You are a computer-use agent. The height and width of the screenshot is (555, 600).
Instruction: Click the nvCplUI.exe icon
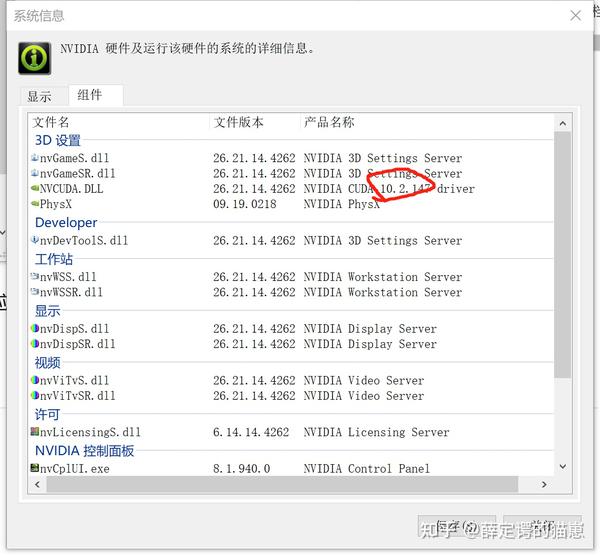pos(35,468)
